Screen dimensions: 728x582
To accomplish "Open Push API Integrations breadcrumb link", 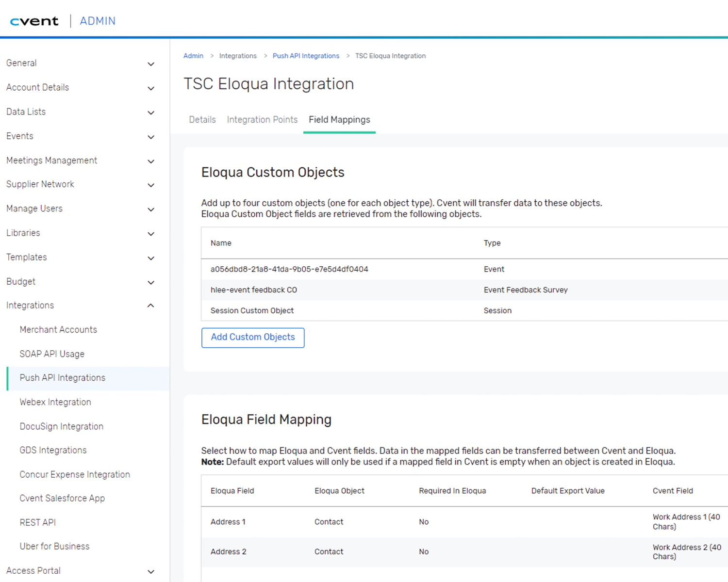I will (x=306, y=56).
